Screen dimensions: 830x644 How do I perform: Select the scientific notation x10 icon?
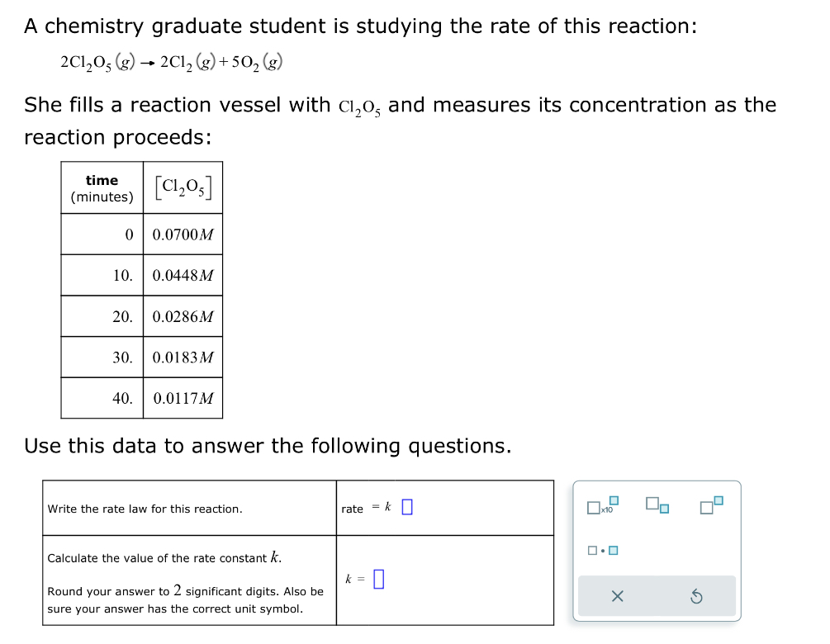(603, 507)
